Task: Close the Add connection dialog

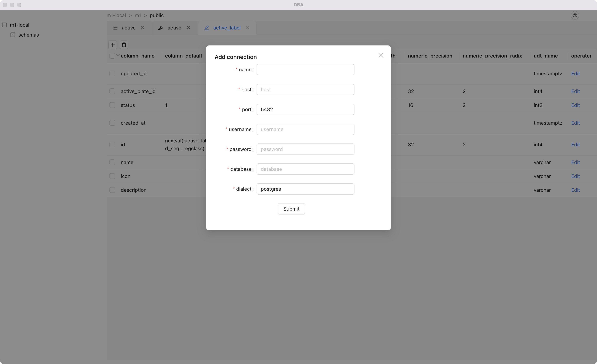Action: (x=381, y=55)
